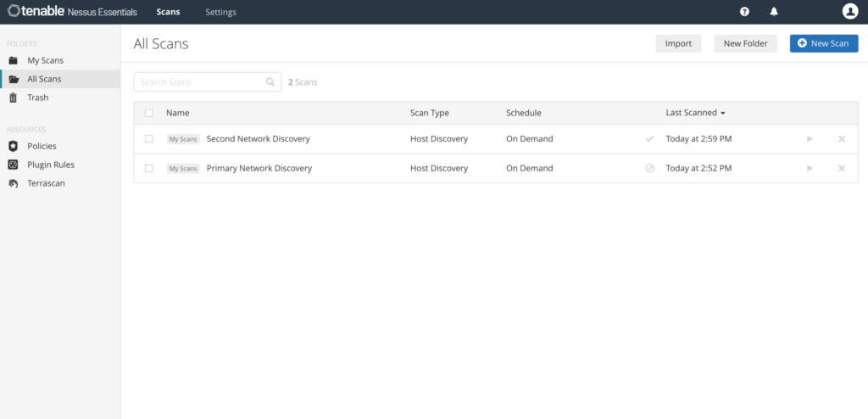
Task: Open the Settings top navigation tab
Action: [221, 12]
